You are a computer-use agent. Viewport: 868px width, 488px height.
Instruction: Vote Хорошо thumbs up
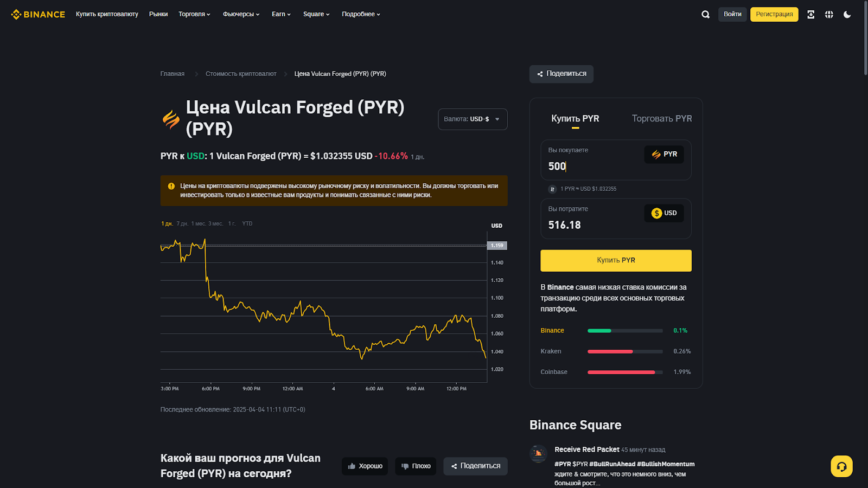[365, 466]
